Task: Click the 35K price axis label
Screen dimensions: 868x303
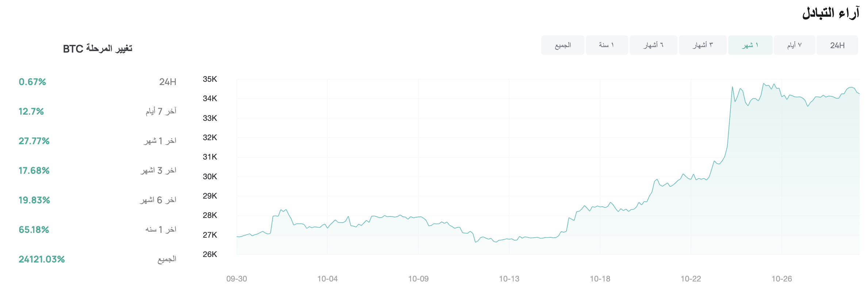Action: click(x=210, y=79)
